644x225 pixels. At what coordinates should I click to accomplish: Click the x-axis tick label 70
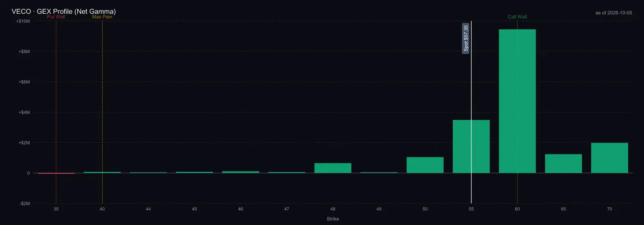click(x=609, y=209)
